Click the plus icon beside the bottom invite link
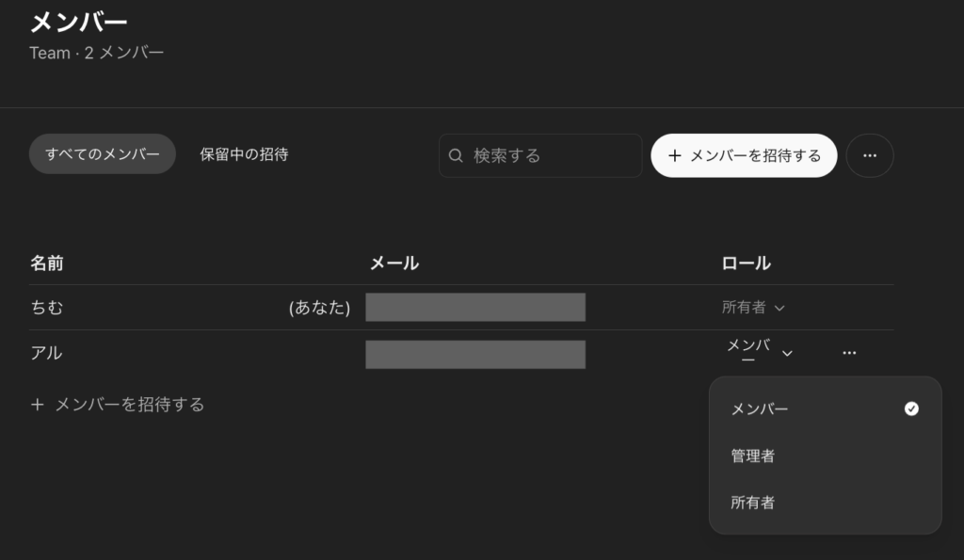964x560 pixels. (38, 404)
